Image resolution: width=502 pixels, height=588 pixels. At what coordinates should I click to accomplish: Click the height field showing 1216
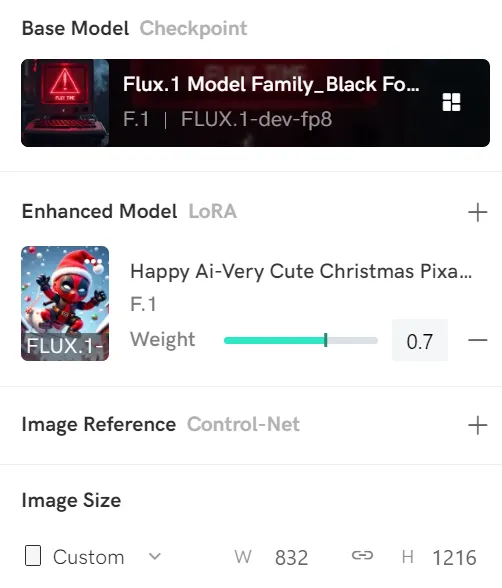click(454, 557)
